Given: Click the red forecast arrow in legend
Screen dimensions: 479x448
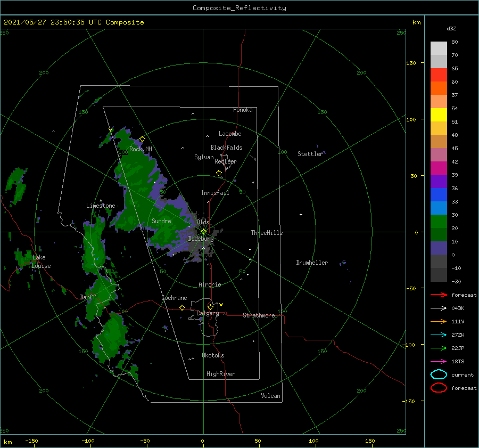Looking at the screenshot, I should [439, 295].
